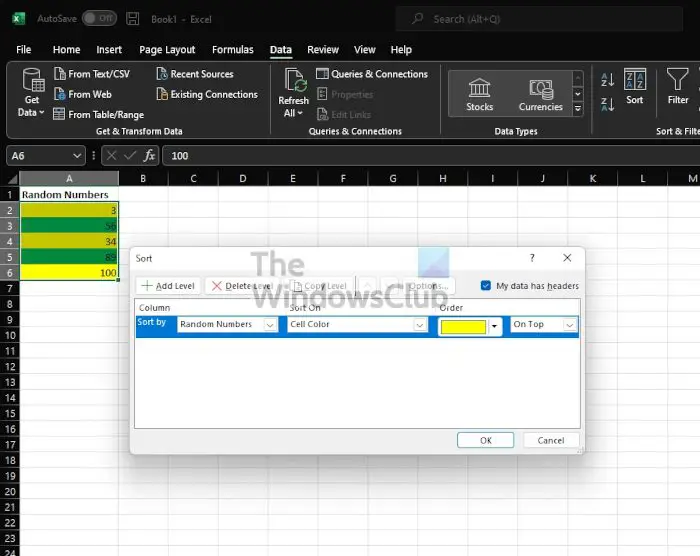Open the order color picker arrow

coord(494,326)
